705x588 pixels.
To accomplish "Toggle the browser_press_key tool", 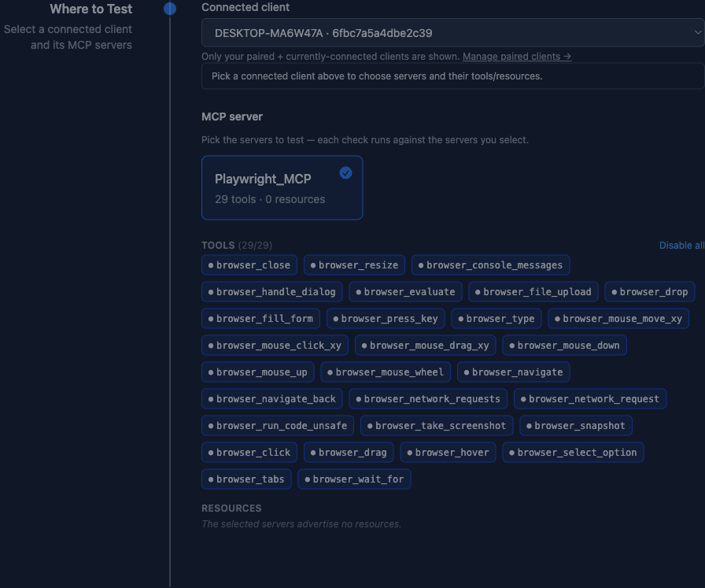I will (x=386, y=319).
